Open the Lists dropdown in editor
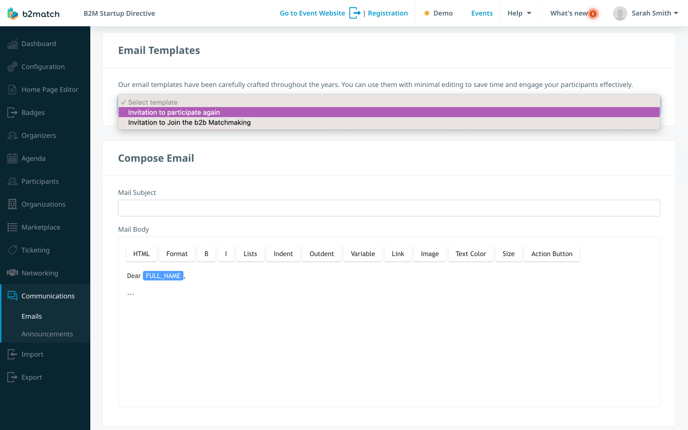Viewport: 688px width, 430px height. click(250, 254)
